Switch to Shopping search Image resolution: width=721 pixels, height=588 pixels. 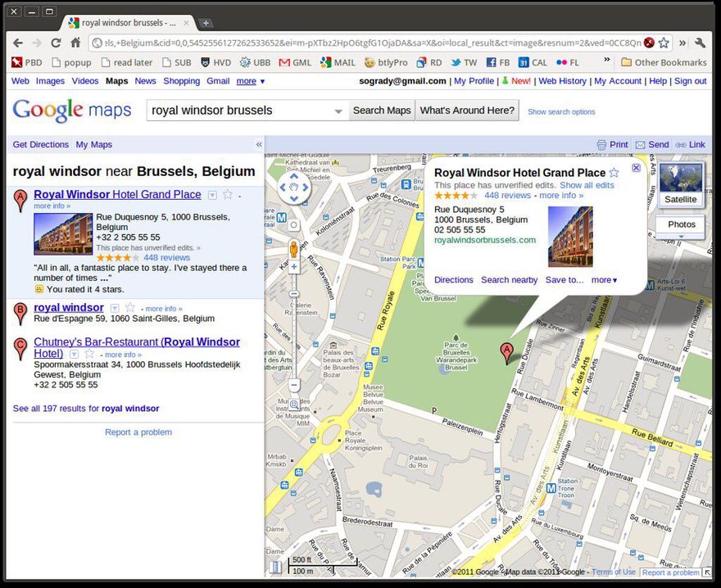[x=182, y=81]
